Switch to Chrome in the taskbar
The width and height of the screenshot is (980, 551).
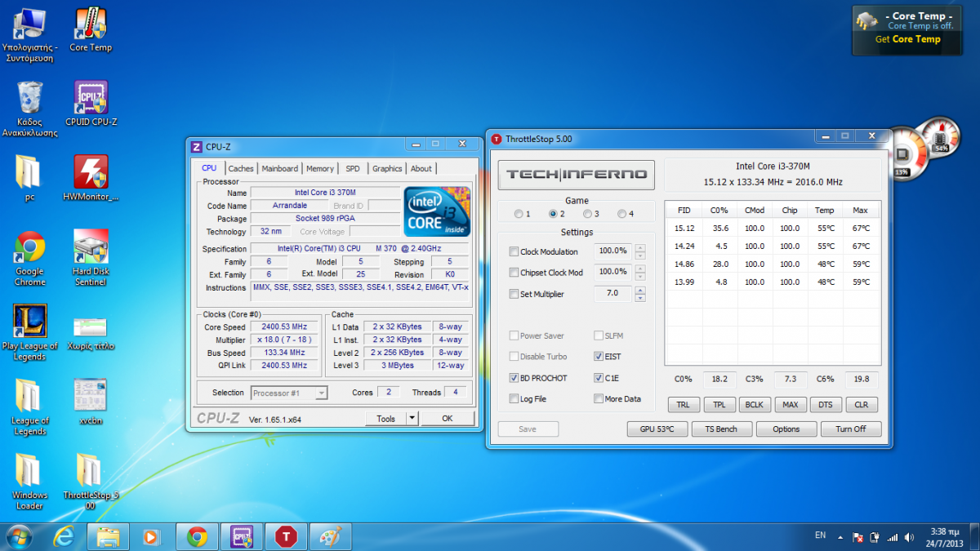(197, 536)
